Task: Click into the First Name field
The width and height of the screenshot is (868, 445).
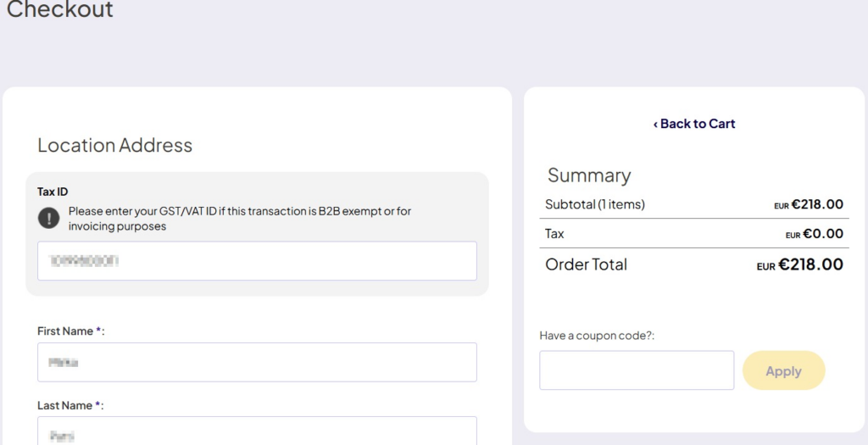Action: coord(257,362)
